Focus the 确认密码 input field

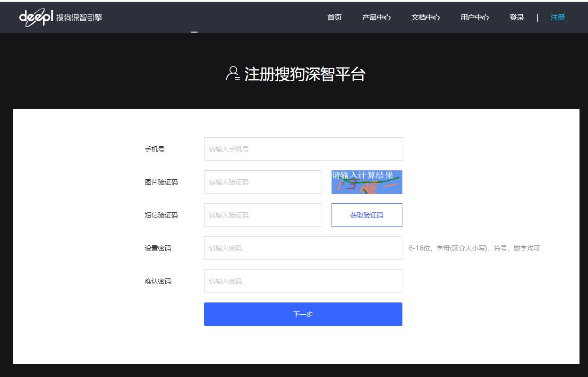303,281
